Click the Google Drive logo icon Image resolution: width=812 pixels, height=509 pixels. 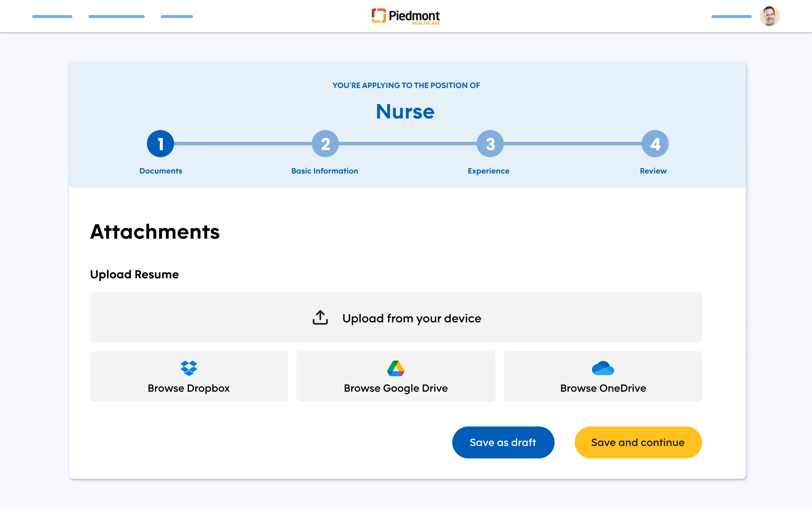tap(396, 368)
